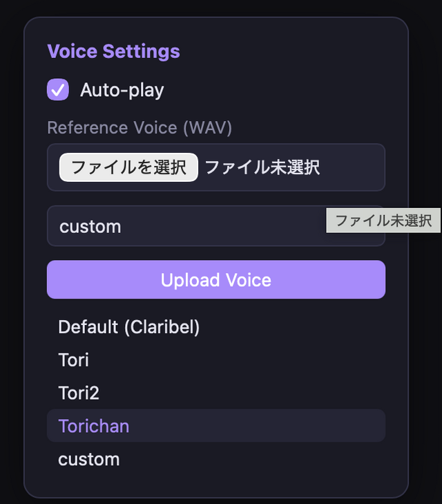442x504 pixels.
Task: Focus the voice name field containing "custom"
Action: point(186,226)
